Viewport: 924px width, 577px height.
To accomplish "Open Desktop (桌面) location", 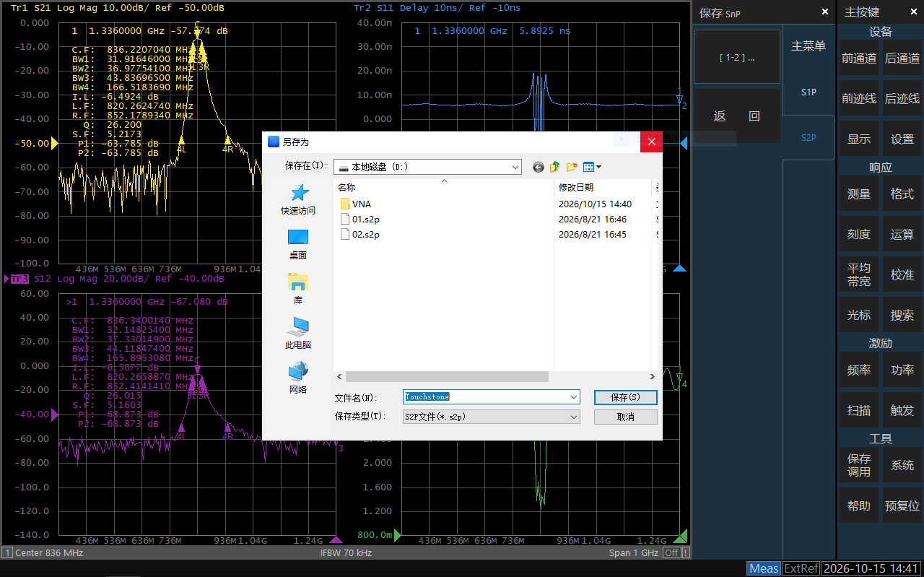I will coord(298,245).
